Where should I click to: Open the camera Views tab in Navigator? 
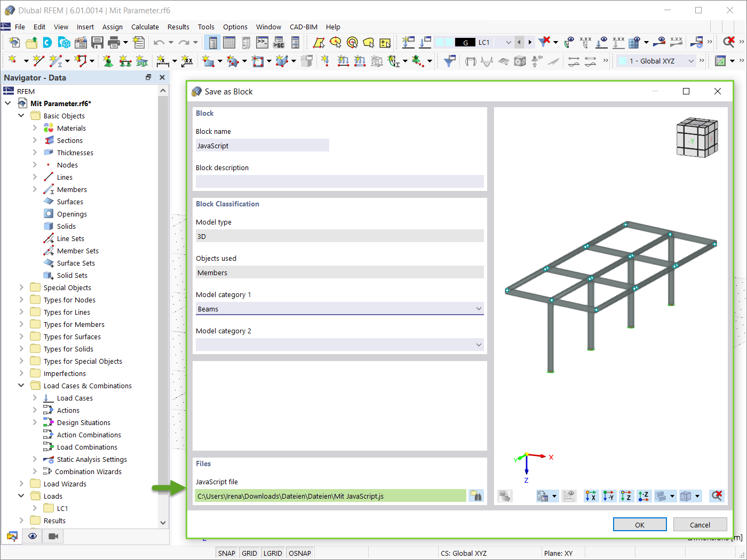pos(53,536)
